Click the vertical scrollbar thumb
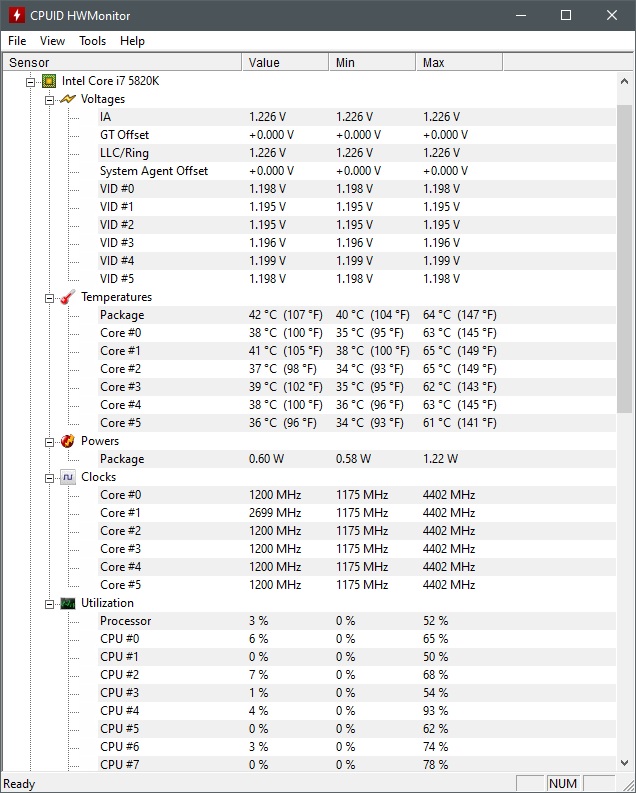 (x=625, y=260)
